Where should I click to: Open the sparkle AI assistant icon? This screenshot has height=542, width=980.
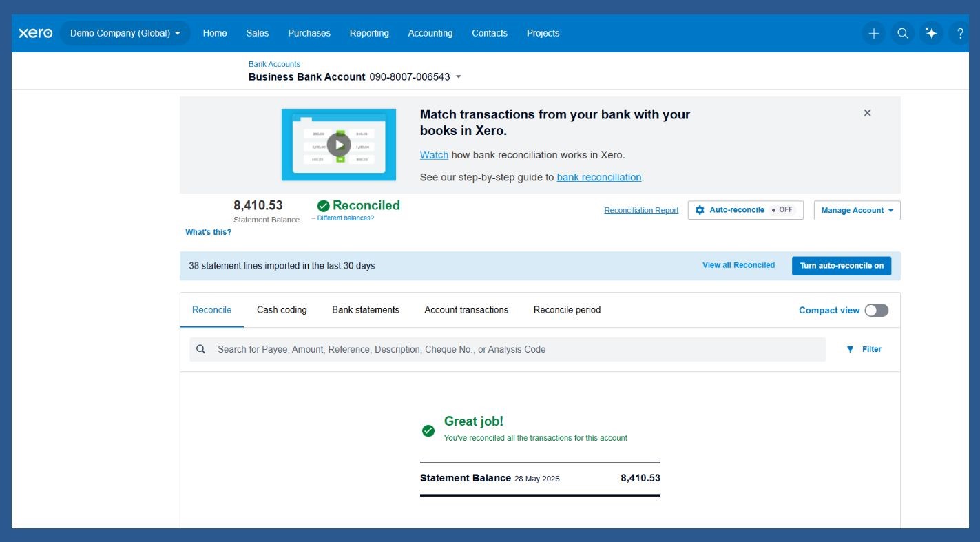pyautogui.click(x=931, y=33)
